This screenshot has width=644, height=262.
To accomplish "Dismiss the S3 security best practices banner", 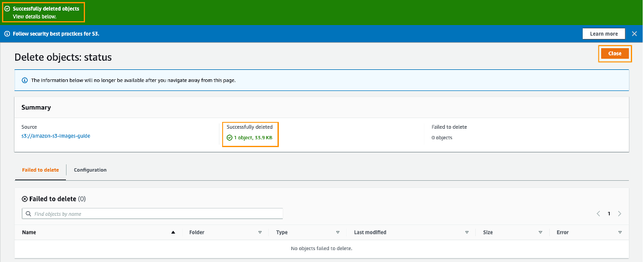I will click(634, 34).
